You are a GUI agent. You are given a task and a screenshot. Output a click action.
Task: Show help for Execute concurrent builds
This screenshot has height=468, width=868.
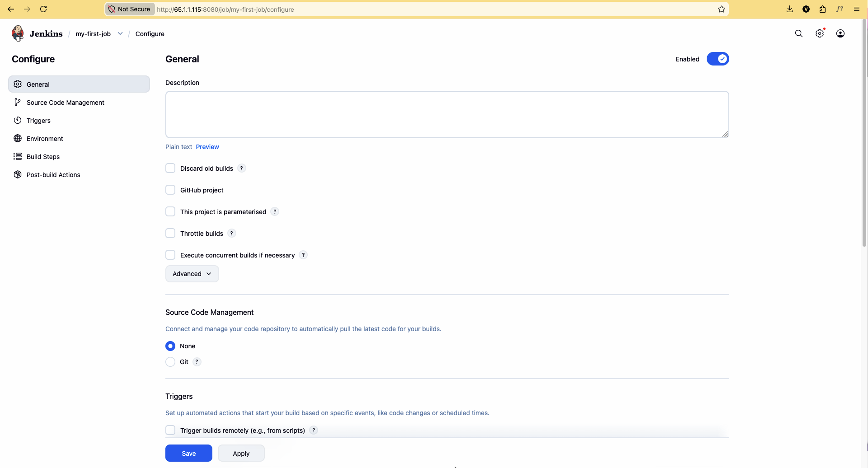[x=304, y=255]
